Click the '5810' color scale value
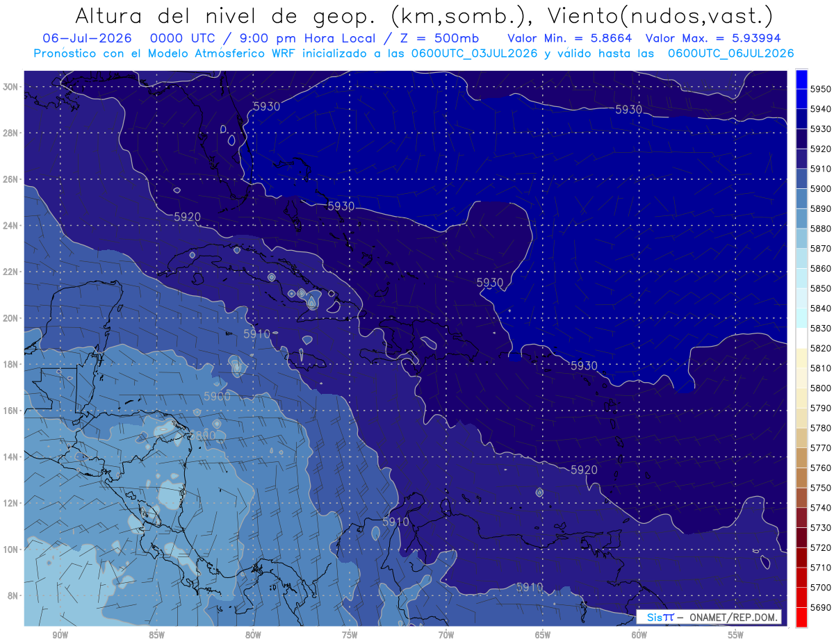Viewport: 834px width, 644px height. coord(821,368)
